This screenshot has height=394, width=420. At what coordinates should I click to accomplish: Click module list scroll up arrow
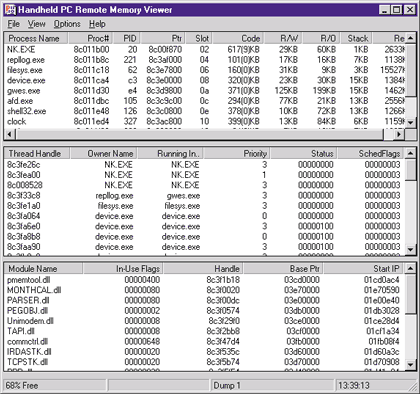tap(411, 268)
